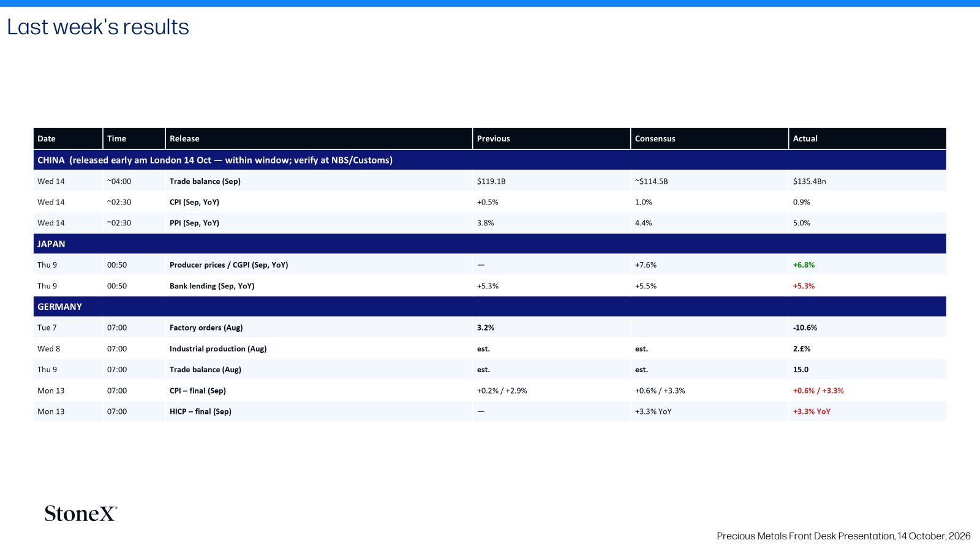
Task: Click the green "+6.8%" actual value
Action: 804,265
